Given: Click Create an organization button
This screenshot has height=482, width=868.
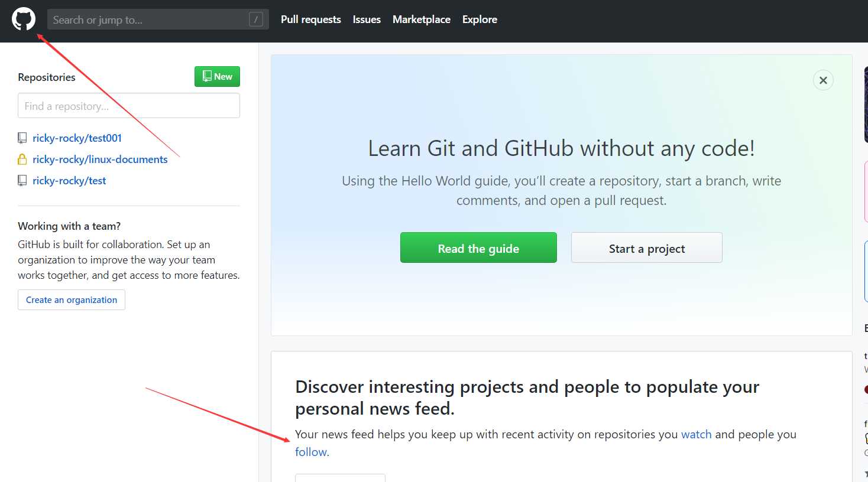Looking at the screenshot, I should point(72,300).
